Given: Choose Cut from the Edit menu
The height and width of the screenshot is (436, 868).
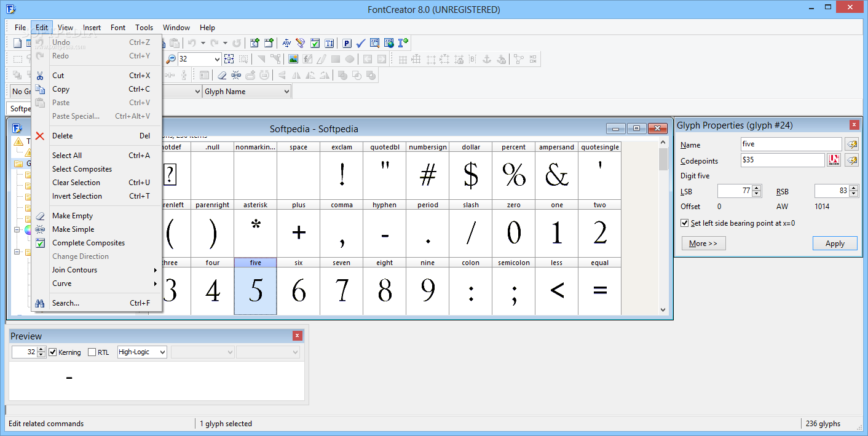Looking at the screenshot, I should coord(97,76).
